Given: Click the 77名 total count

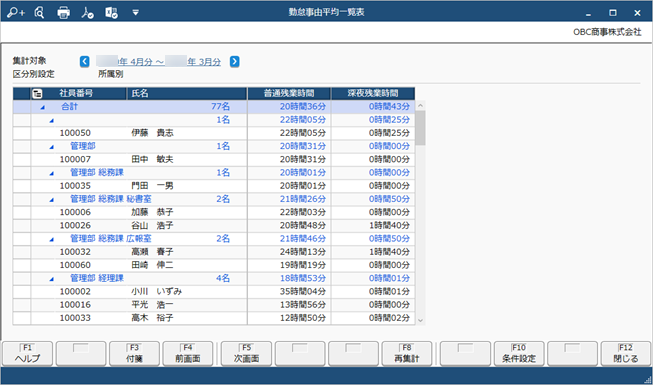Looking at the screenshot, I should coord(220,107).
